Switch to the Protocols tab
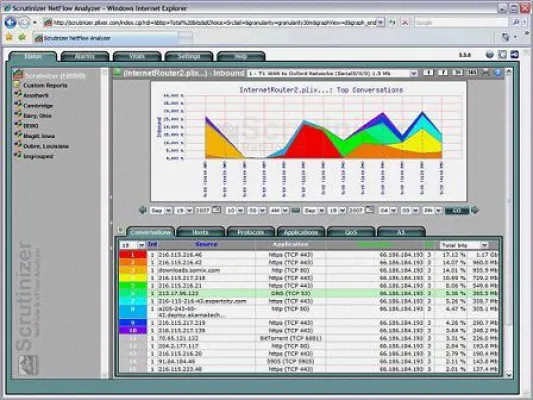This screenshot has width=533, height=400. pos(250,232)
